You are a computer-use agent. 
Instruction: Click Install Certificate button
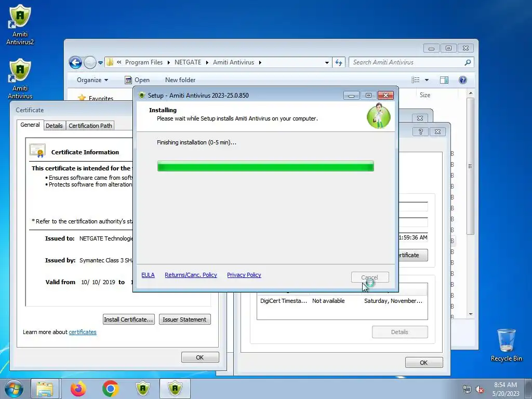(x=129, y=320)
